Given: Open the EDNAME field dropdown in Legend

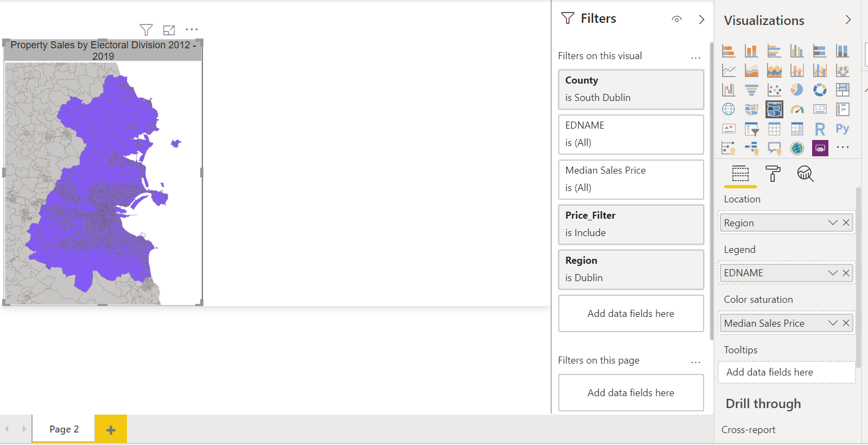Looking at the screenshot, I should 833,273.
